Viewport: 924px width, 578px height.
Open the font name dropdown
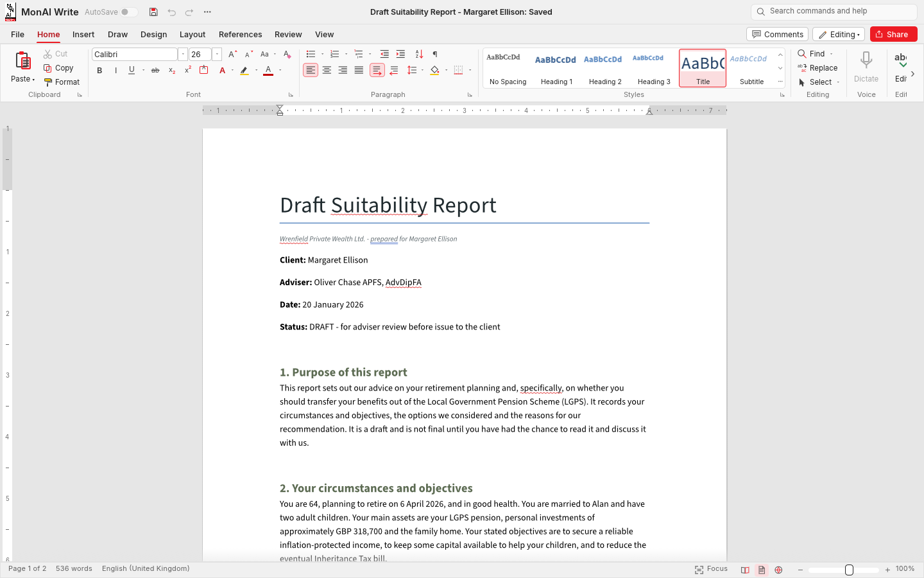point(183,55)
